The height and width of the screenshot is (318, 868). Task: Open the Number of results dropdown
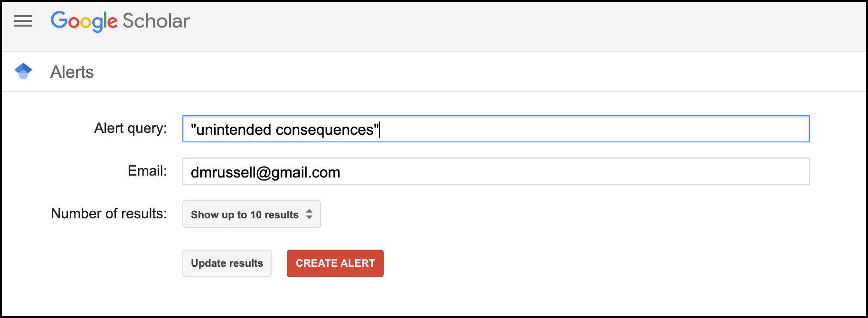click(x=251, y=214)
